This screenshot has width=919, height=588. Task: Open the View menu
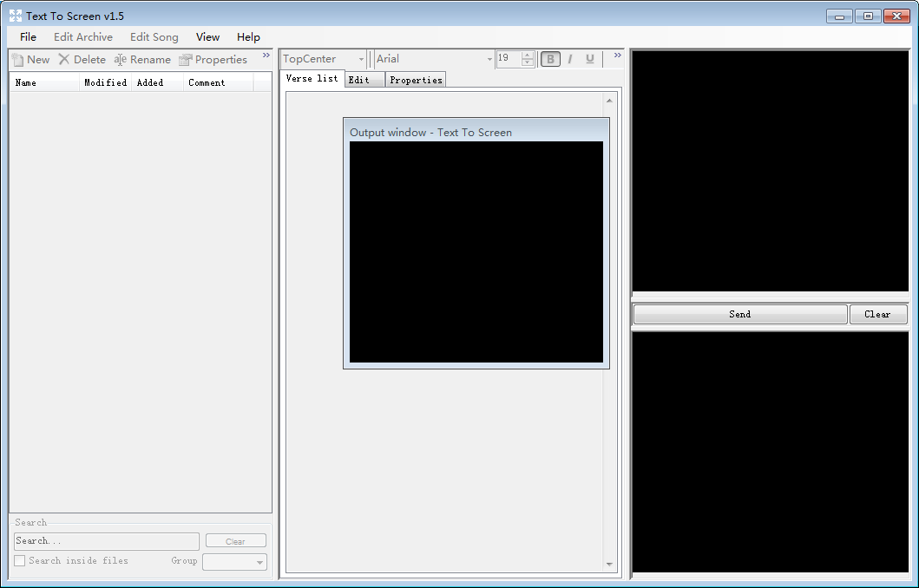[207, 37]
